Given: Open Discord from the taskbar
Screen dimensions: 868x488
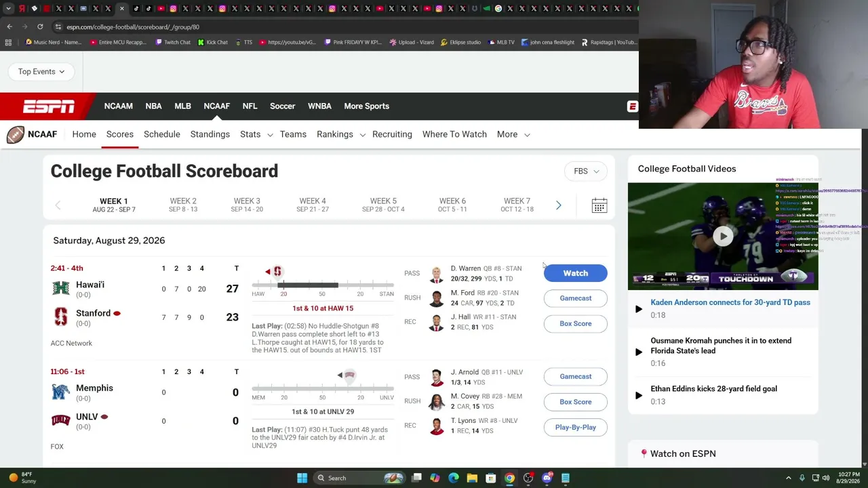Looking at the screenshot, I should [x=547, y=478].
